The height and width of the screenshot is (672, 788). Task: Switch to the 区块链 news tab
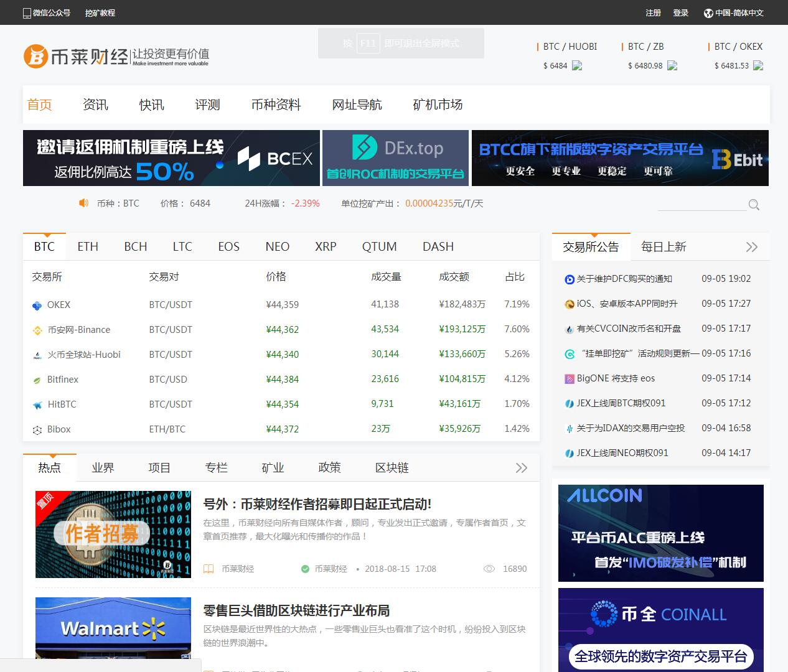392,468
